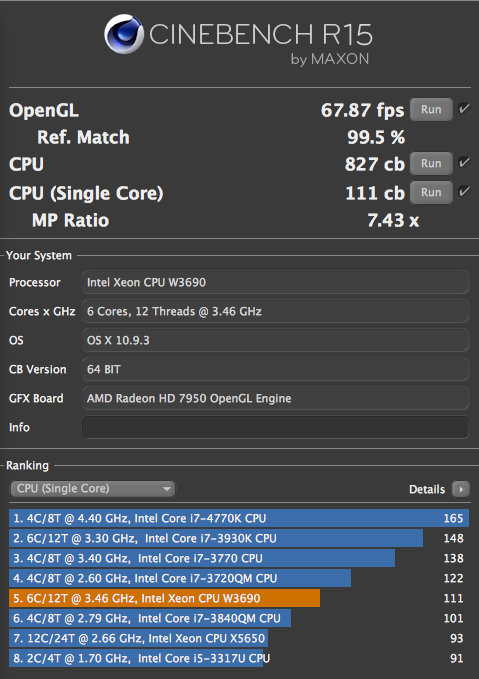
Task: Click the Cinebench sphere logo icon
Action: pyautogui.click(x=124, y=34)
